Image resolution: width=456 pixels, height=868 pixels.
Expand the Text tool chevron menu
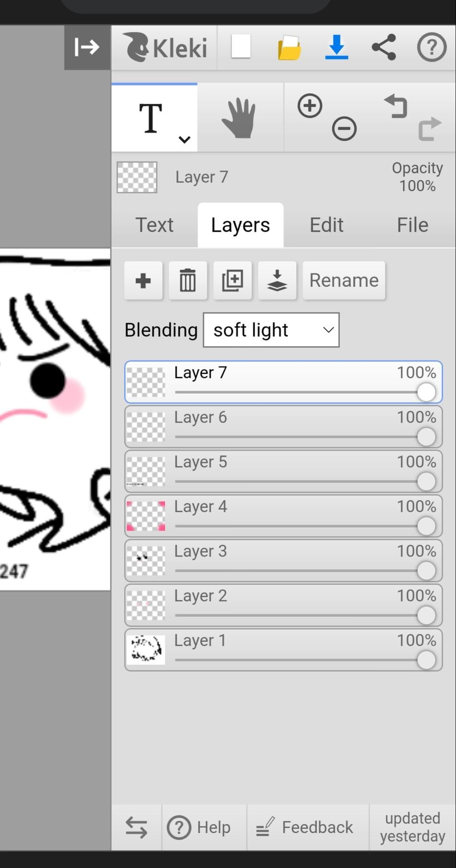184,139
